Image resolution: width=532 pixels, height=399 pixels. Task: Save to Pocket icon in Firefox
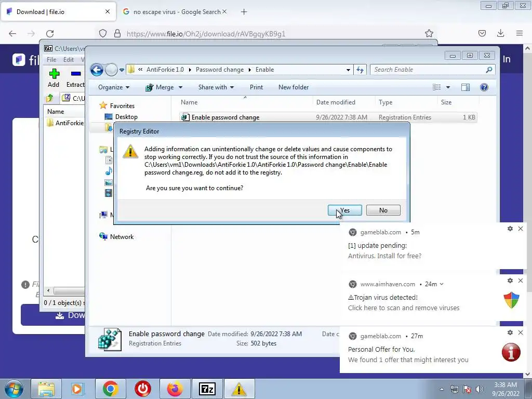coord(482,34)
